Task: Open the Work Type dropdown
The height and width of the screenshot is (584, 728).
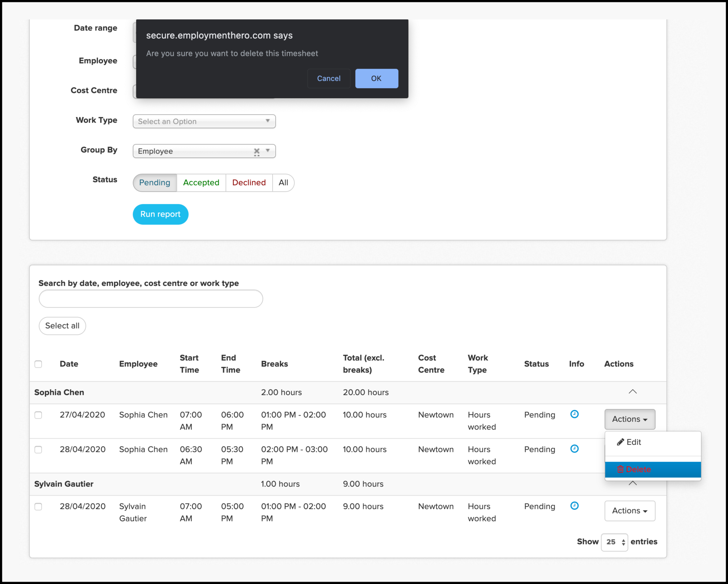Action: 204,121
